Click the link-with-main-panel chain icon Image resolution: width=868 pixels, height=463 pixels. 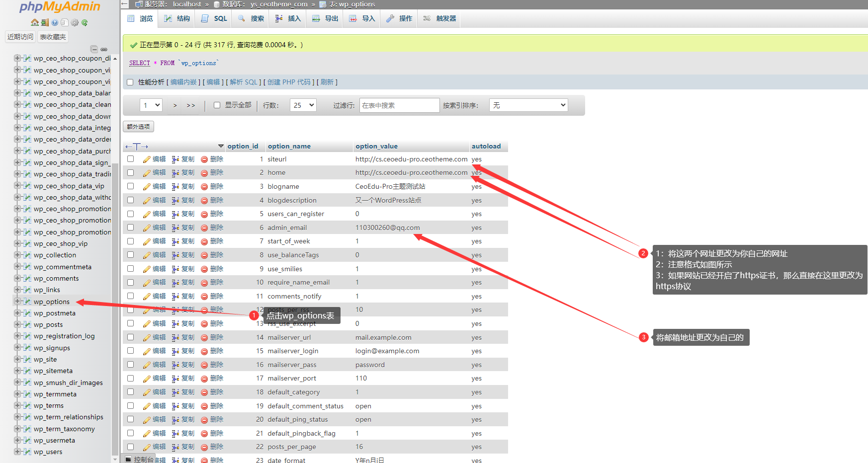[x=104, y=49]
